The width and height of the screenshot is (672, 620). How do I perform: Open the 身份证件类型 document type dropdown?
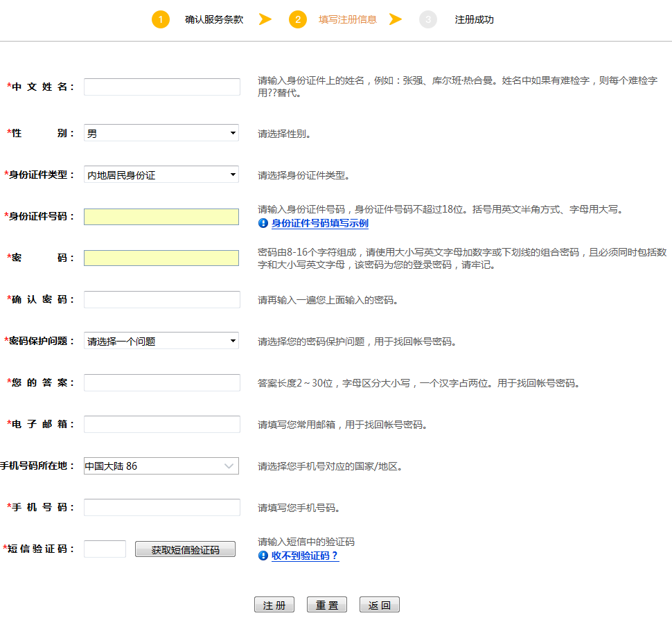click(161, 174)
